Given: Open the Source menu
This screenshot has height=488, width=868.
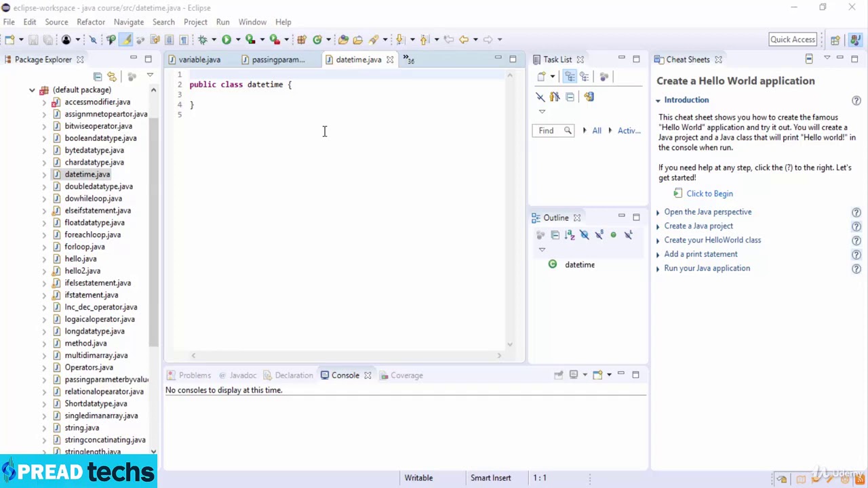Looking at the screenshot, I should click(x=56, y=22).
